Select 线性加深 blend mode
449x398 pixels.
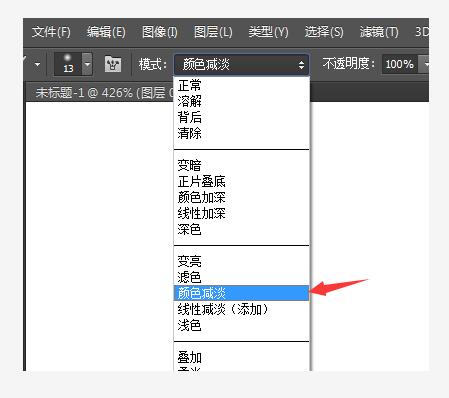(242, 213)
